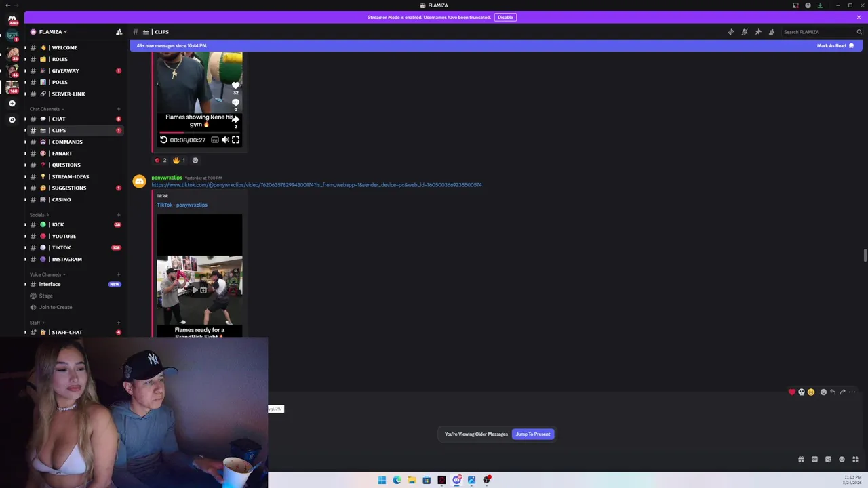
Task: Open SUGGESTIONS channel
Action: [75, 188]
